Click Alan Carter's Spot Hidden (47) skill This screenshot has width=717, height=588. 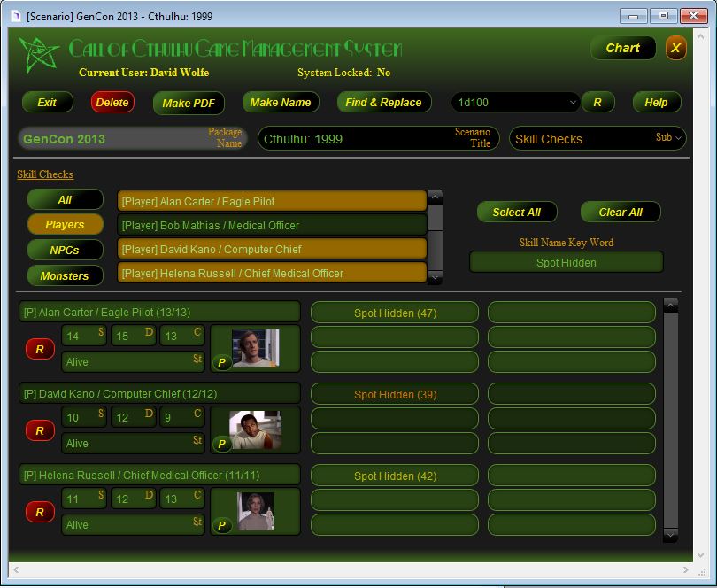(395, 313)
